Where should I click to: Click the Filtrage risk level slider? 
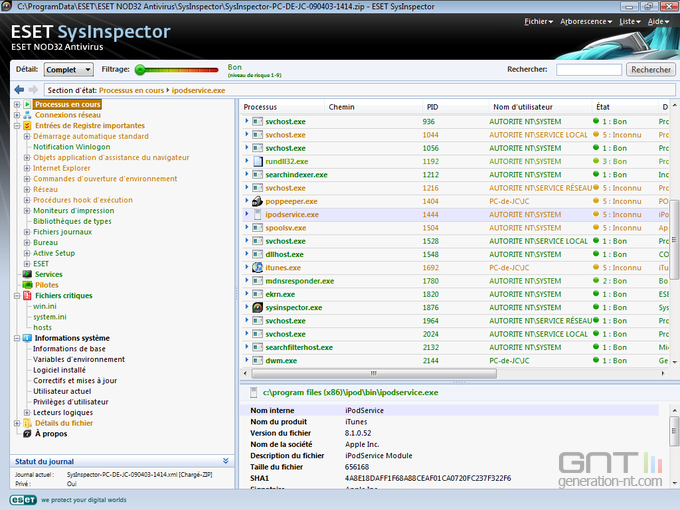pos(177,70)
